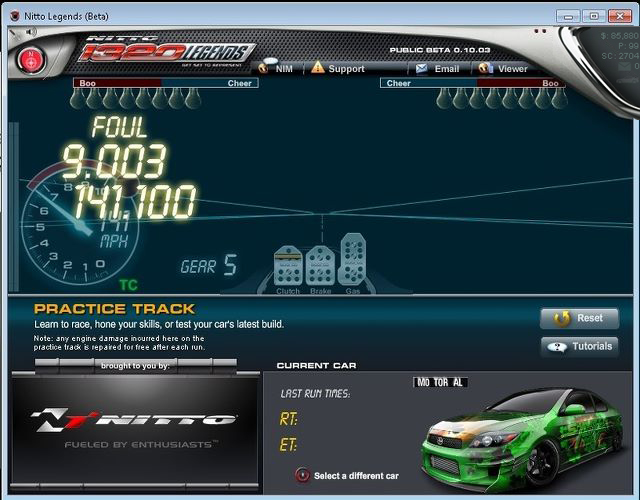The height and width of the screenshot is (500, 640).
Task: Click the SC: 2704 score readout
Action: (x=620, y=56)
